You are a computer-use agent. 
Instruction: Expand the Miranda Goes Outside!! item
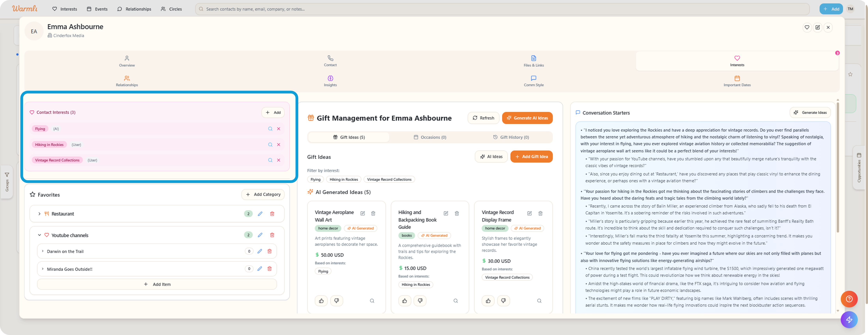point(43,269)
